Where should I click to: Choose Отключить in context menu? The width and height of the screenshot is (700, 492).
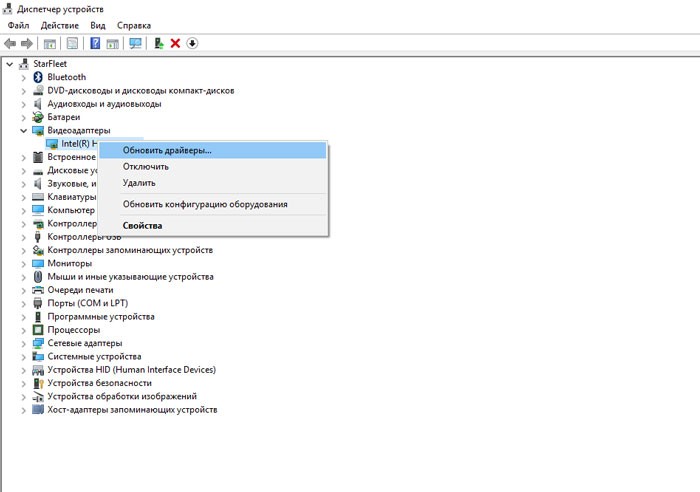point(212,167)
